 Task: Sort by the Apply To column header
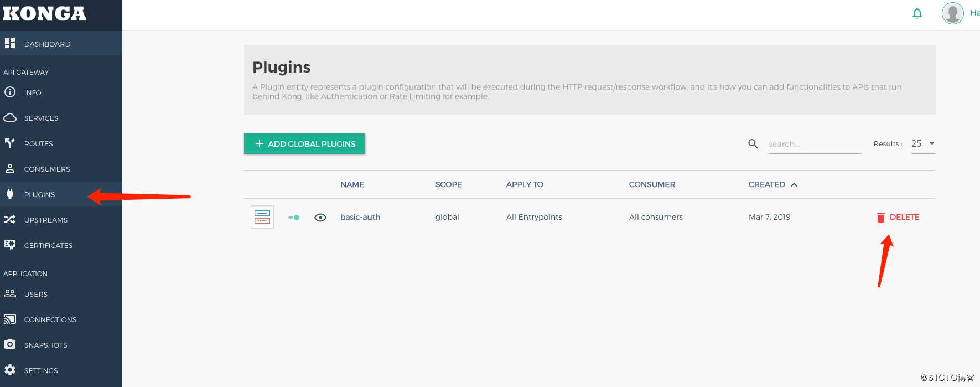[x=525, y=184]
